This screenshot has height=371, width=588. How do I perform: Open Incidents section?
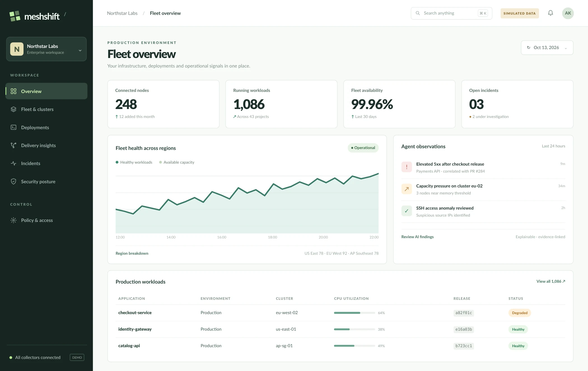click(46, 163)
